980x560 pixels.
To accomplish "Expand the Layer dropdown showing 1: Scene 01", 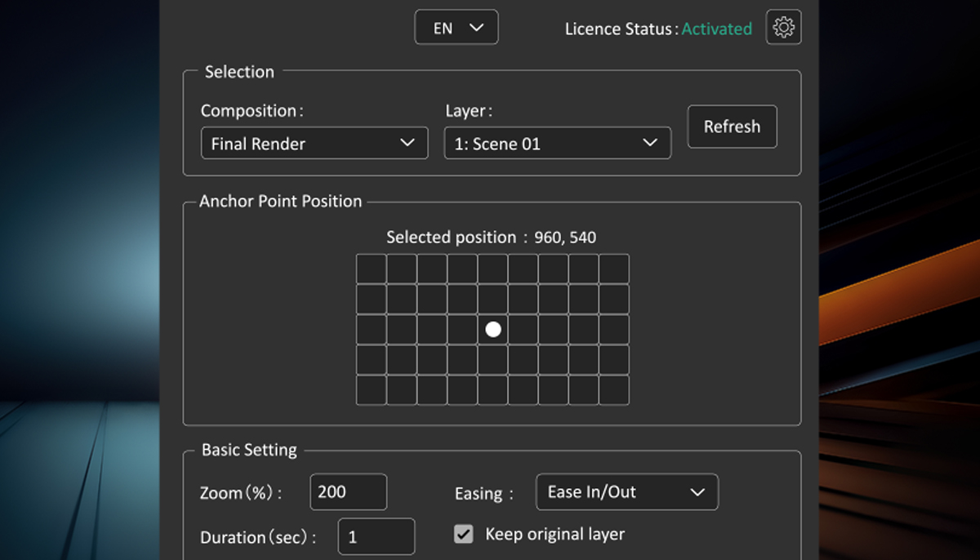I will [557, 144].
